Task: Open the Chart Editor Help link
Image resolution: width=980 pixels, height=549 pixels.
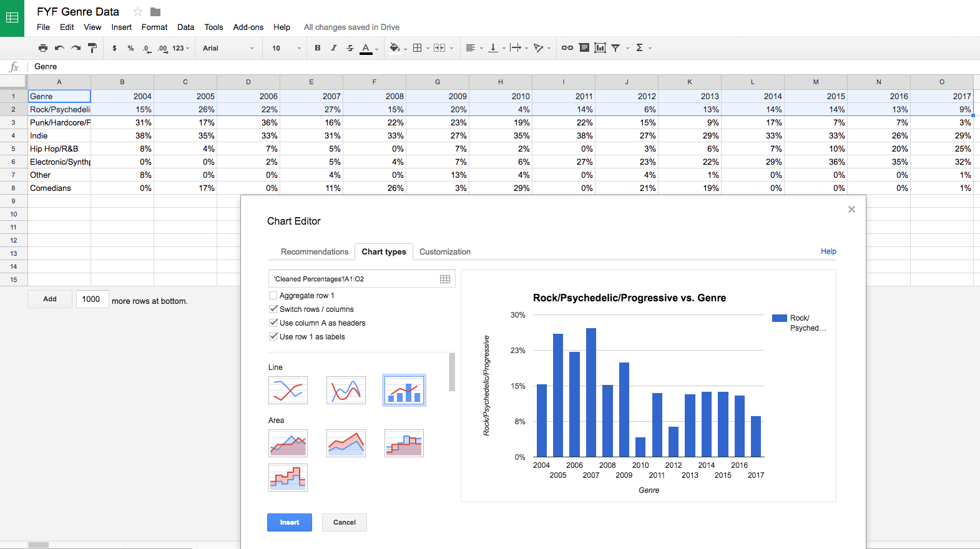Action: pyautogui.click(x=828, y=251)
